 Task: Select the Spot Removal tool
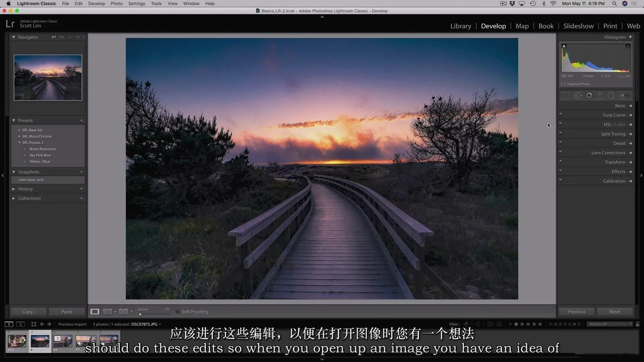(x=578, y=96)
